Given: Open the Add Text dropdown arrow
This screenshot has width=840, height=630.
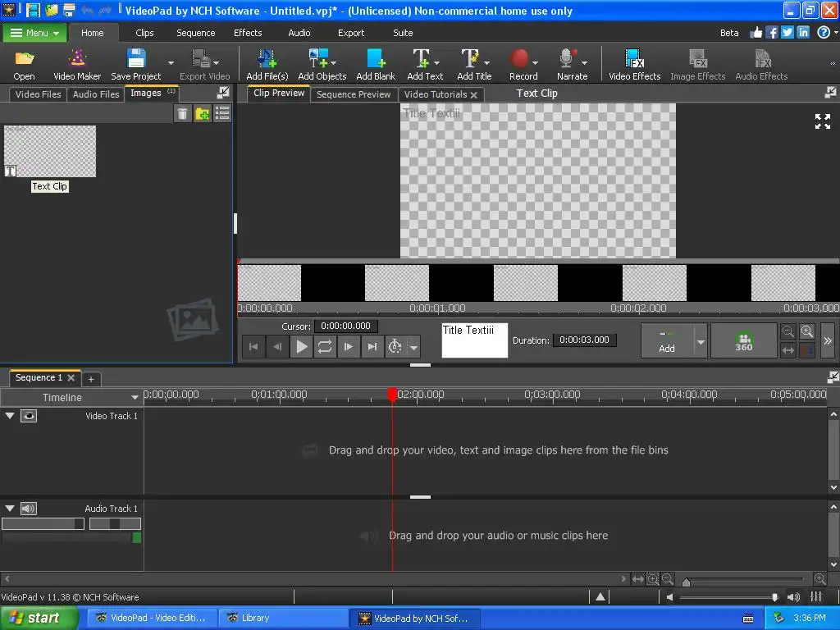Looking at the screenshot, I should (x=436, y=62).
